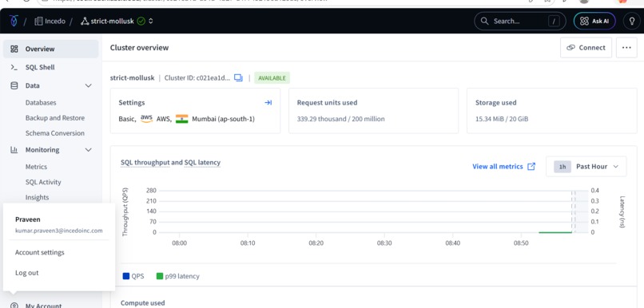Click the CockroachDB logo icon

coord(14,22)
